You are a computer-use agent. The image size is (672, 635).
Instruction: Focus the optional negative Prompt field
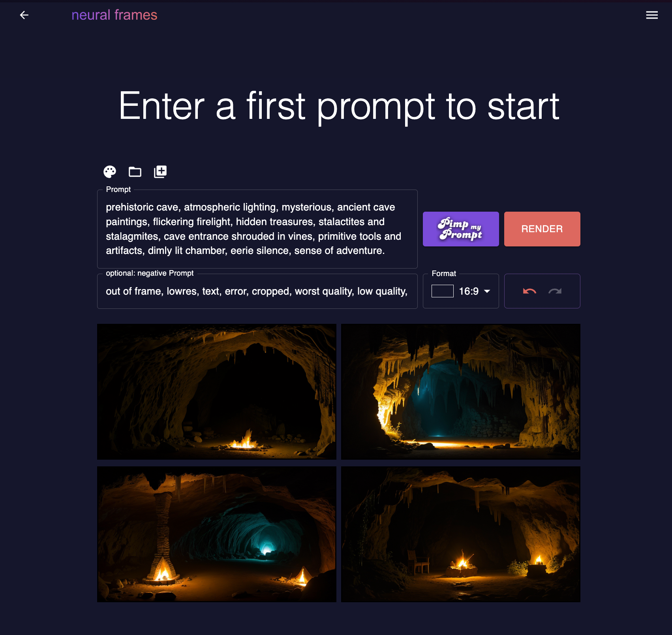click(x=257, y=291)
